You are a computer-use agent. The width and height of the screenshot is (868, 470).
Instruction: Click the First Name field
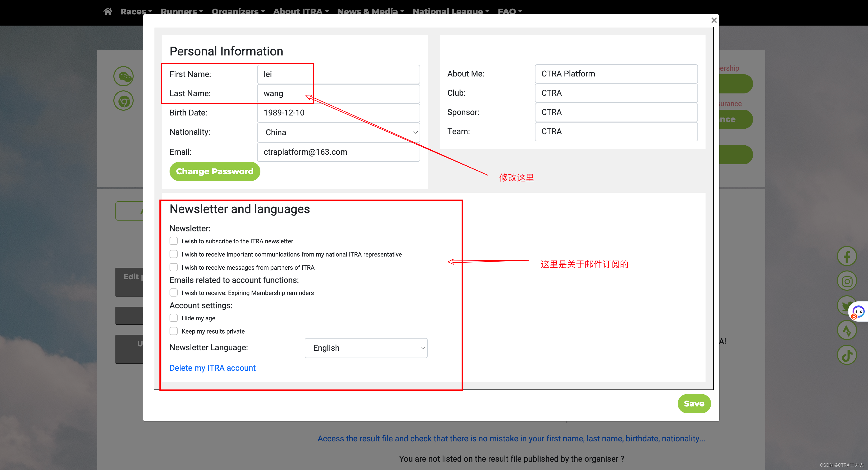(338, 74)
